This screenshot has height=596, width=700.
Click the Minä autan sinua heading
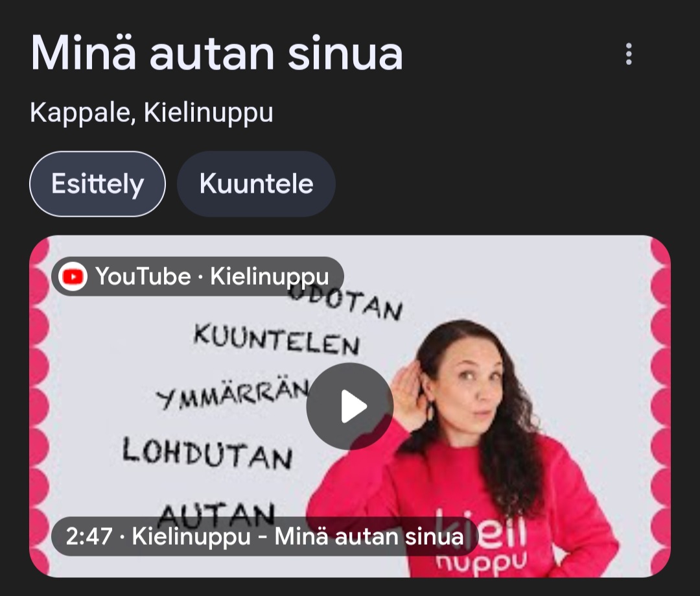pos(217,54)
